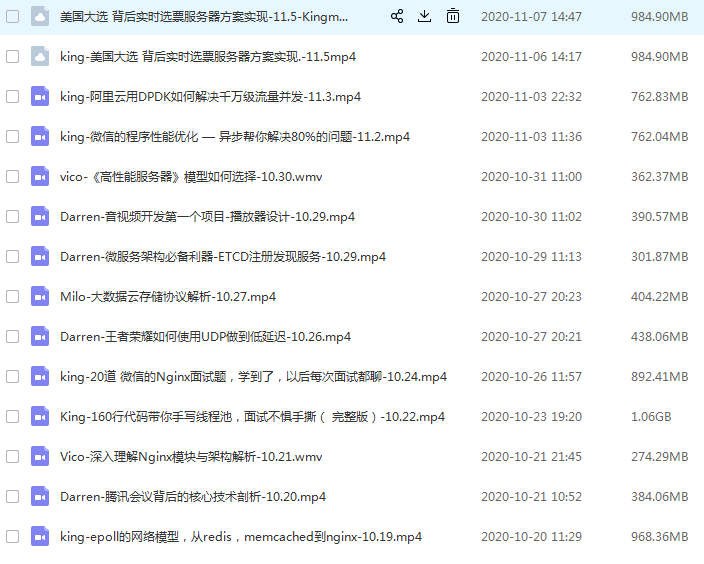The image size is (704, 564).
Task: Click the video icon for Darren-音视频开发 file
Action: [x=40, y=216]
